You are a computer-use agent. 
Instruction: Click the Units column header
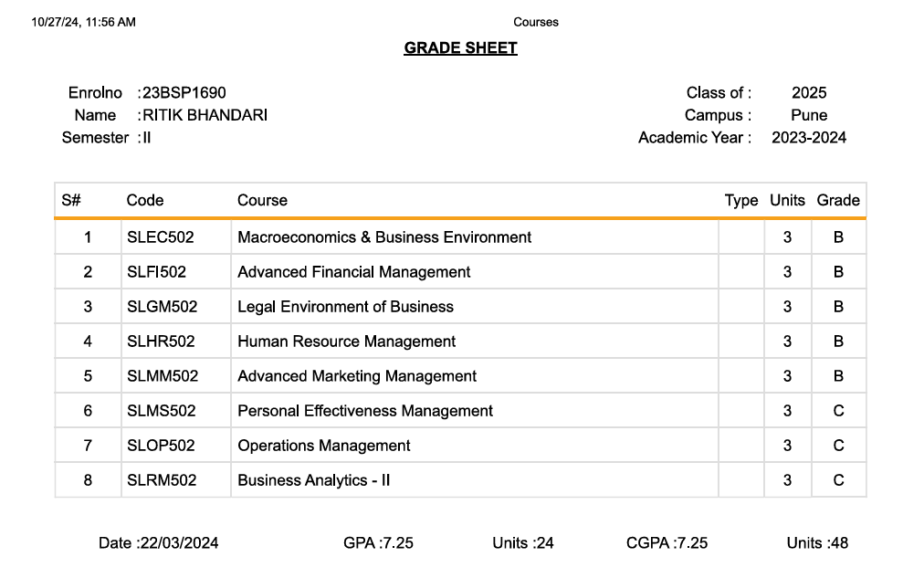pos(787,201)
